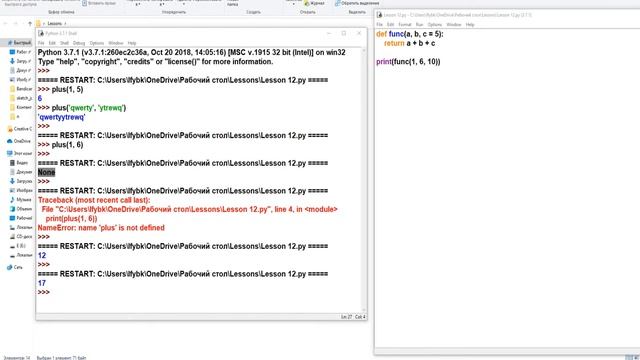Screen dimensions: 640x360
Task: Click the Python Shell title bar icon
Action: pos(41,33)
